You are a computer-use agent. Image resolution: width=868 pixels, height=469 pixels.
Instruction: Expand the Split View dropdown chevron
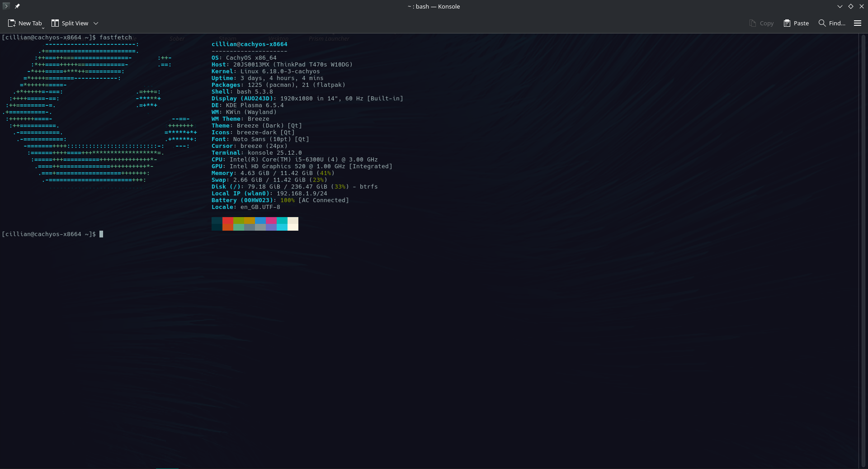pyautogui.click(x=96, y=23)
